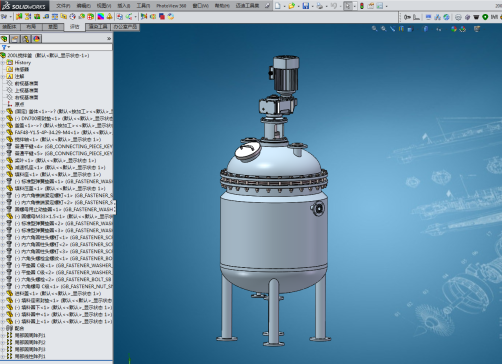Viewport: 502px width, 364px height.
Task: Open the 视图 View menu
Action: (104, 6)
